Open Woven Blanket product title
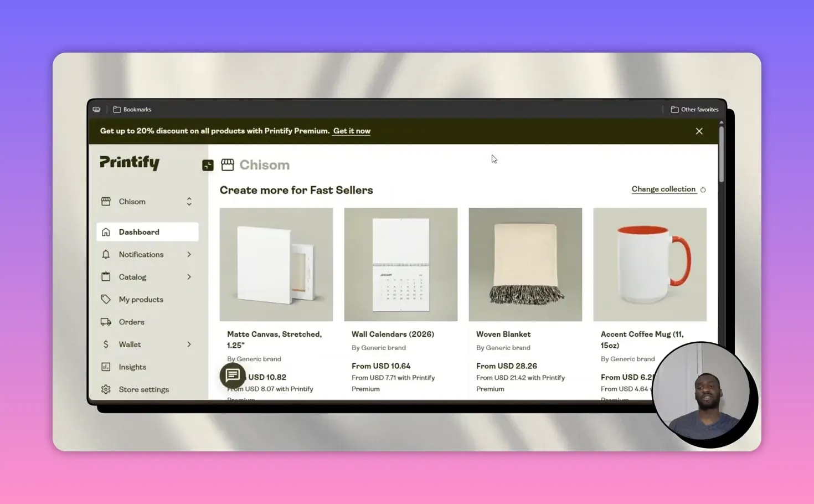Image resolution: width=814 pixels, height=504 pixels. click(503, 334)
